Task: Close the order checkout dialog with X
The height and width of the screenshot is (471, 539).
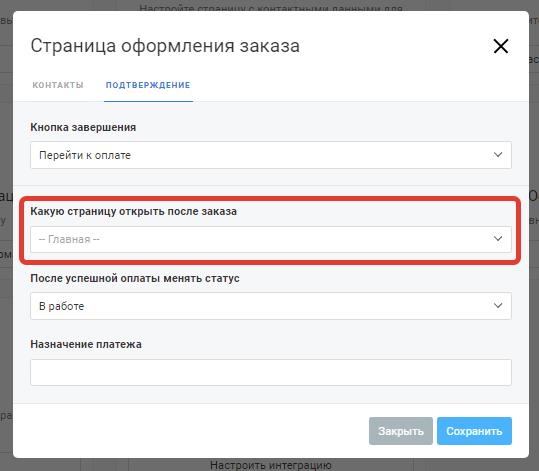Action: pyautogui.click(x=500, y=46)
